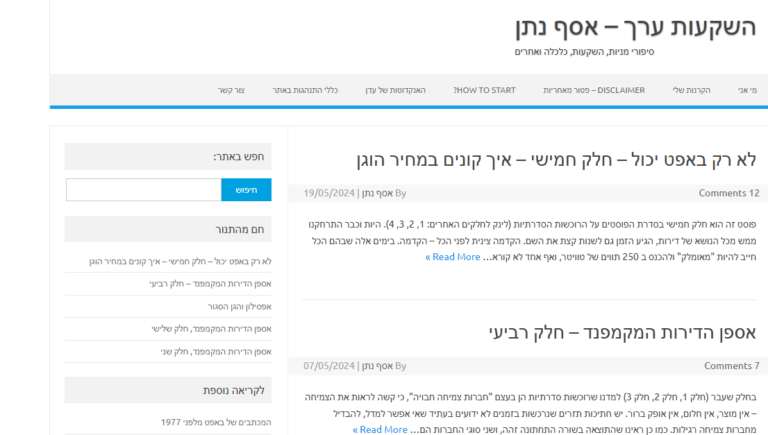Image resolution: width=768 pixels, height=435 pixels.
Task: Open the 'צור קשר' contact page
Action: click(231, 90)
